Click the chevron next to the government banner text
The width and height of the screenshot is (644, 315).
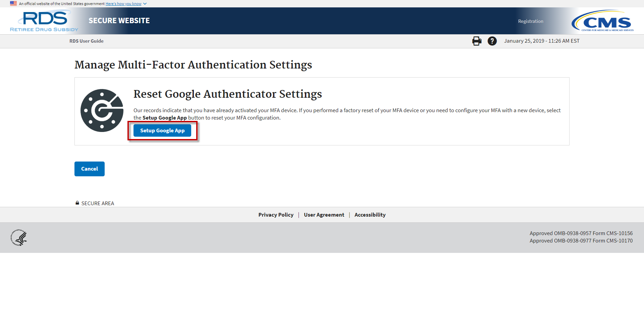(145, 4)
